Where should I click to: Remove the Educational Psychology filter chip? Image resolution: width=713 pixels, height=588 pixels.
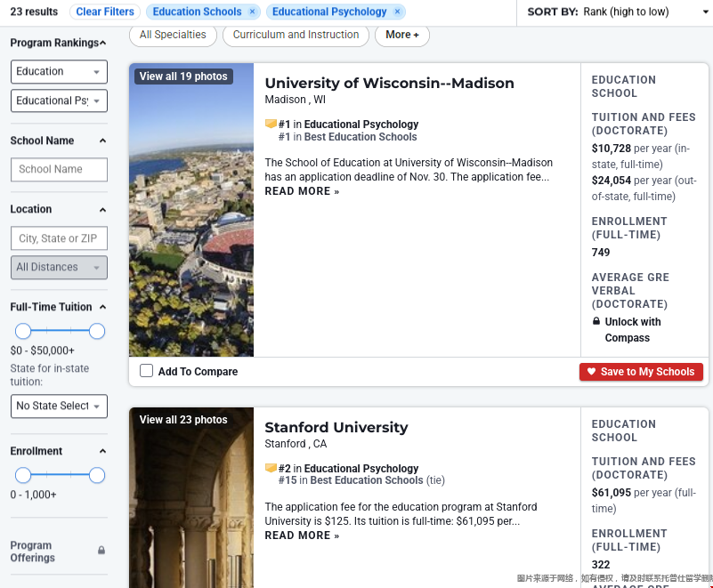(x=397, y=12)
